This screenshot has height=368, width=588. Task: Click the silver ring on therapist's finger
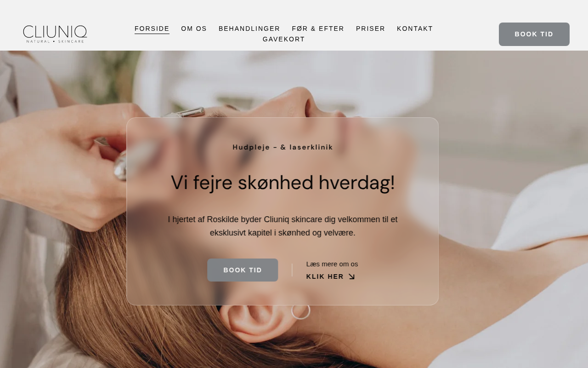pos(121,167)
